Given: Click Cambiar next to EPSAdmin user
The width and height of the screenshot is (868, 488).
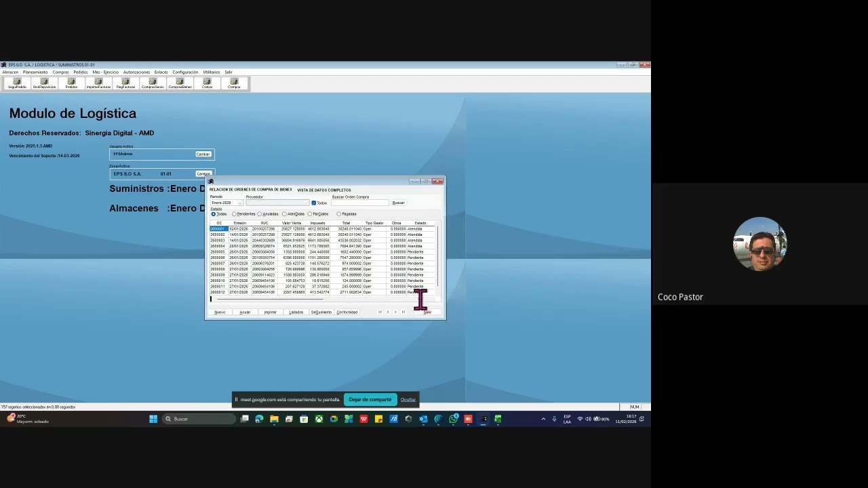Looking at the screenshot, I should click(203, 155).
